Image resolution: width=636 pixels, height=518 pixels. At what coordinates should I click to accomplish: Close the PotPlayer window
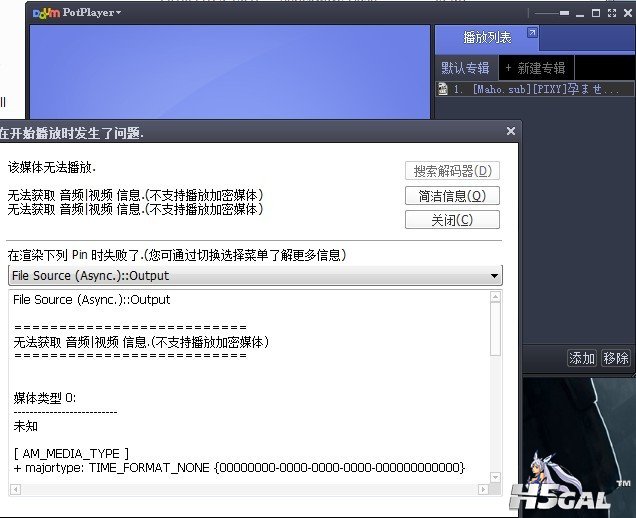[x=625, y=13]
